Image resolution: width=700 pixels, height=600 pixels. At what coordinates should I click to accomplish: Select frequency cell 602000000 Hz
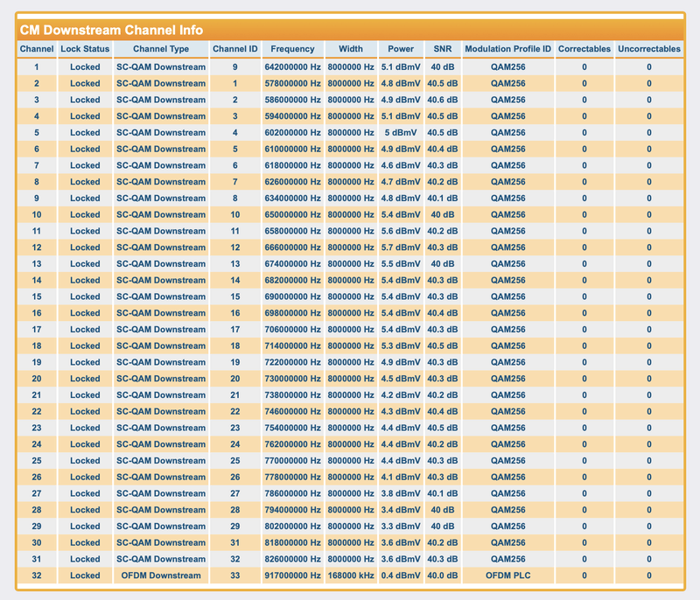pos(292,132)
